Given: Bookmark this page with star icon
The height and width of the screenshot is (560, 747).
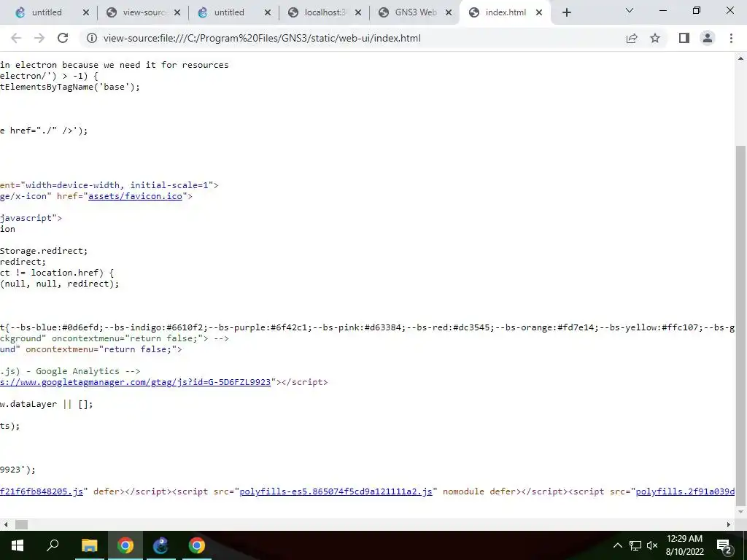Looking at the screenshot, I should click(655, 38).
